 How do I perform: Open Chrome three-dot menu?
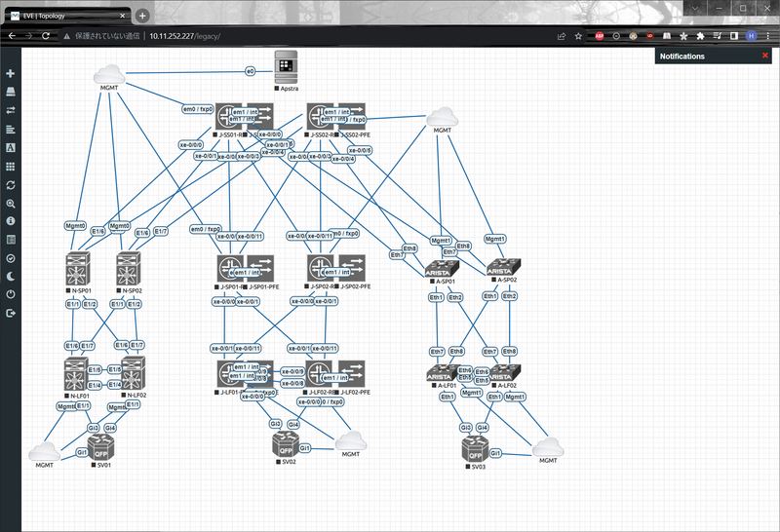click(768, 36)
